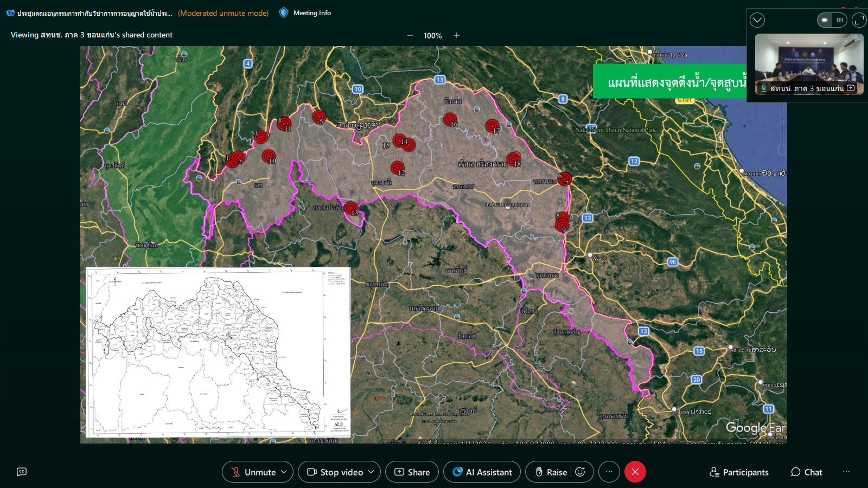Open the emoji reactions picker
Image resolution: width=868 pixels, height=488 pixels.
point(580,472)
